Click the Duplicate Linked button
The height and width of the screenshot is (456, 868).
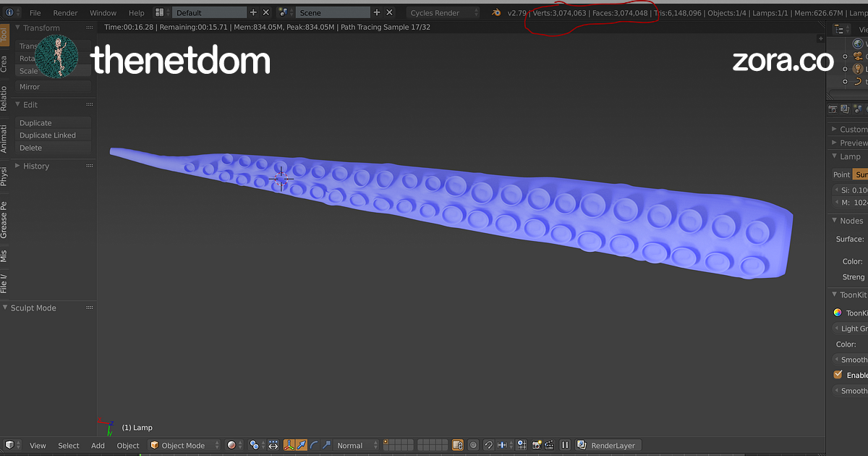pos(48,135)
